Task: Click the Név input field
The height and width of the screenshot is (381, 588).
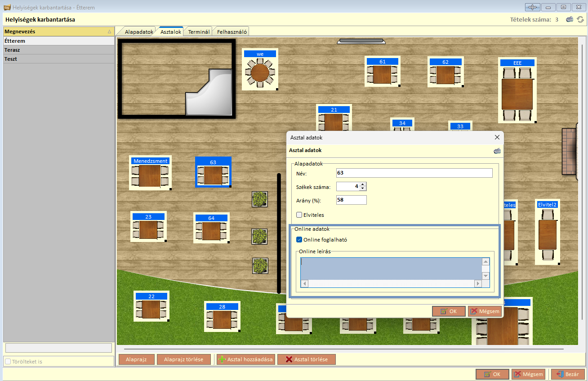Action: point(414,173)
